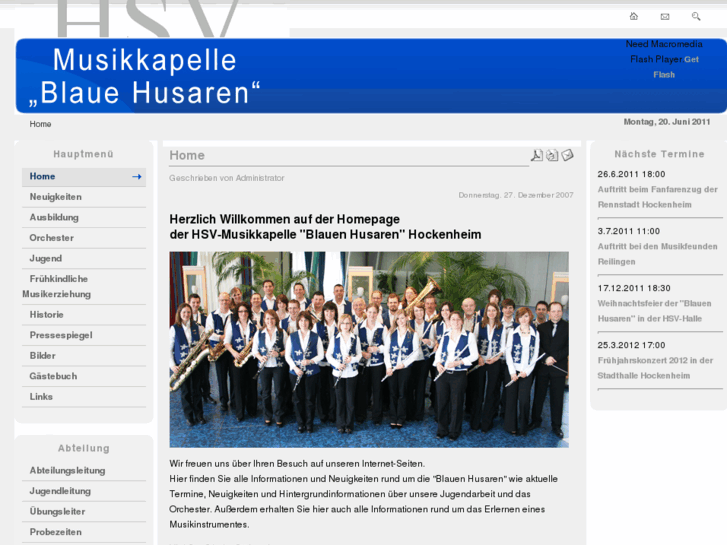Open Jugendleitung menu item

84,491
